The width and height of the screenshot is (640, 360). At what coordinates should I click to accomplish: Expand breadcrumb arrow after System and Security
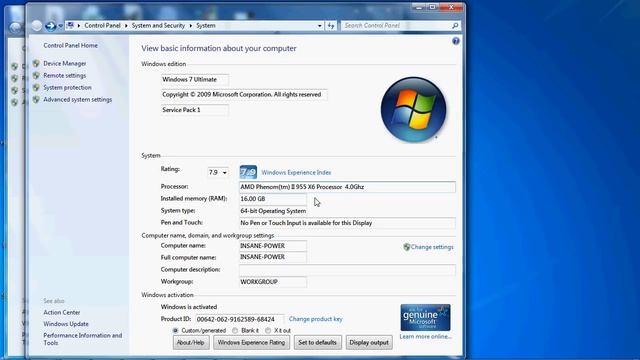(191, 26)
